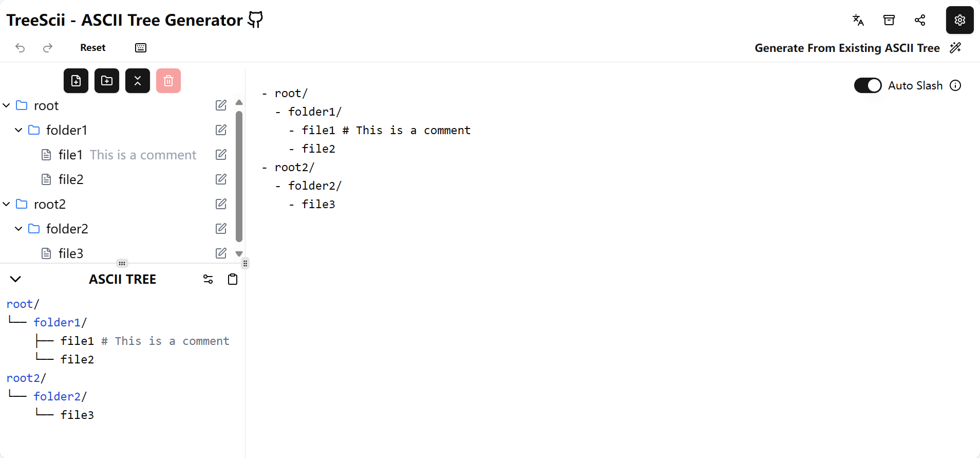Click the add new folder icon
980x458 pixels.
point(107,81)
